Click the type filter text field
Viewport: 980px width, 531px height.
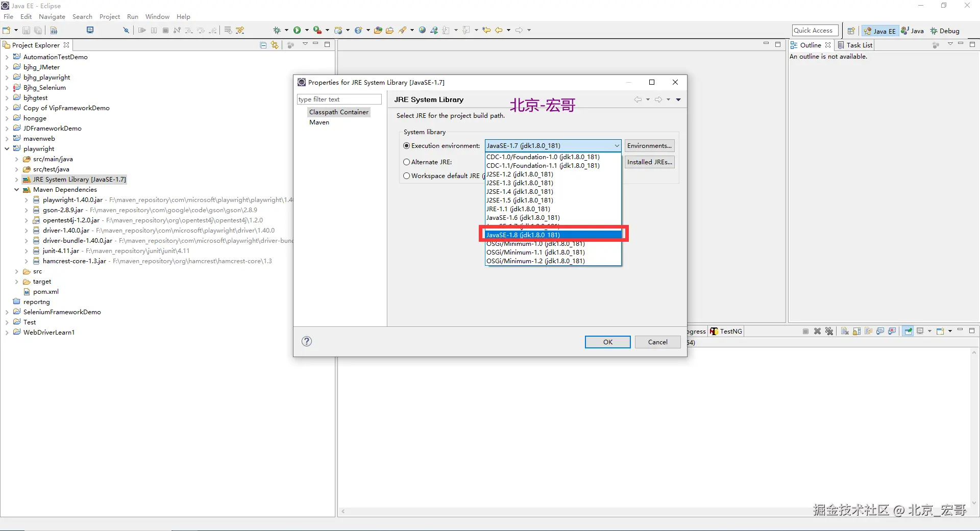point(339,99)
